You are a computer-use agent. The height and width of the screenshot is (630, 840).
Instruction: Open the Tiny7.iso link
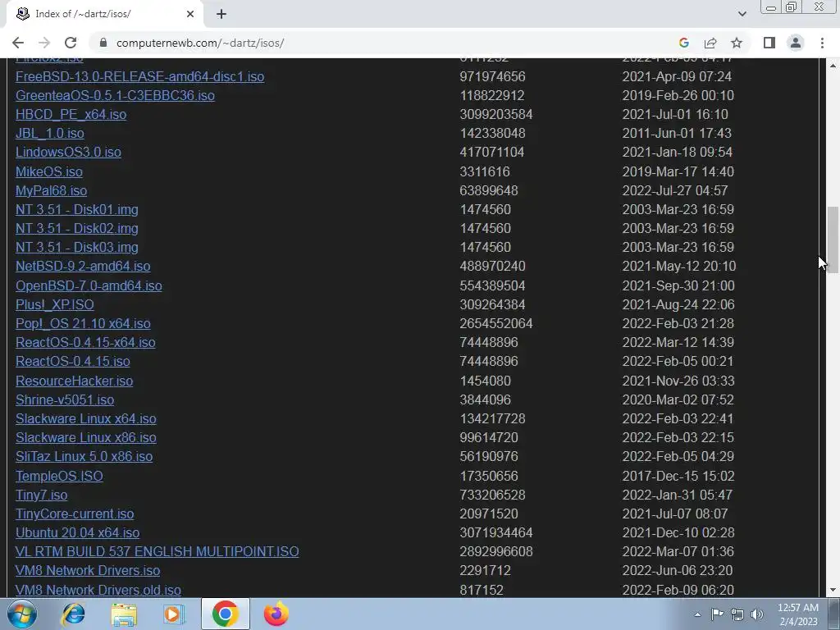point(41,495)
